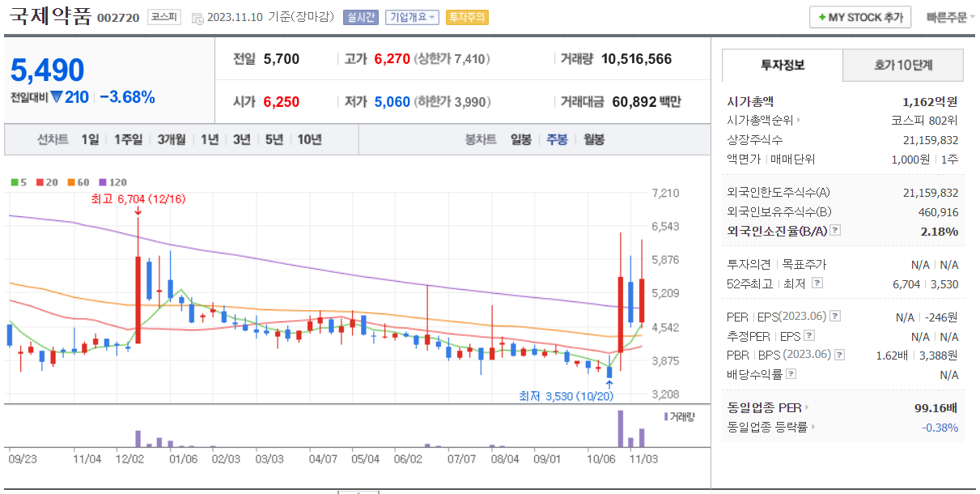Click the stock code 002720
The image size is (980, 494).
pos(118,18)
